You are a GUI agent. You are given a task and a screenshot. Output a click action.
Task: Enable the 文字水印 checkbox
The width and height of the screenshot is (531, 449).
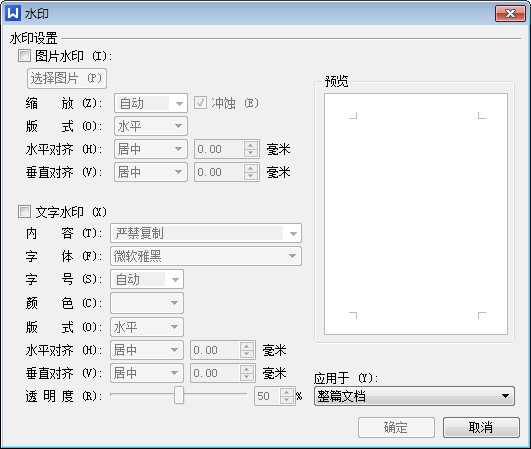tap(24, 212)
